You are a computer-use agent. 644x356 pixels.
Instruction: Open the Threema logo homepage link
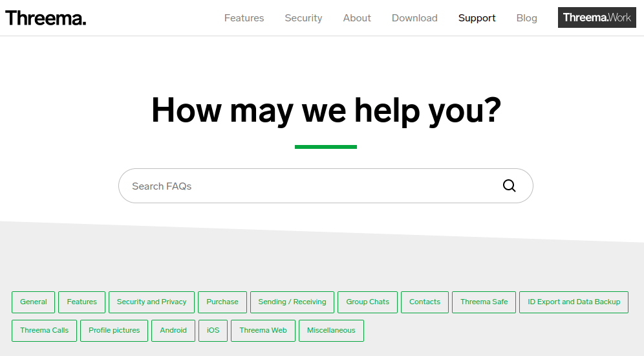(x=46, y=18)
